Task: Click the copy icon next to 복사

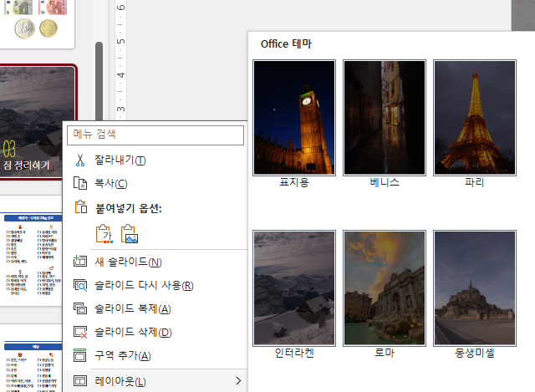Action: tap(80, 184)
